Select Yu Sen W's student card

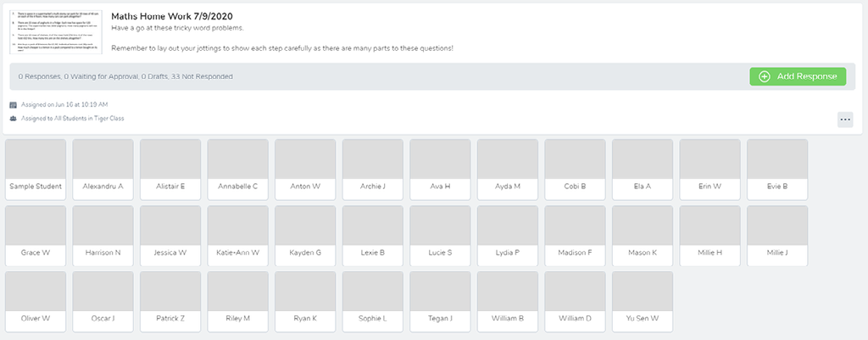coord(642,301)
